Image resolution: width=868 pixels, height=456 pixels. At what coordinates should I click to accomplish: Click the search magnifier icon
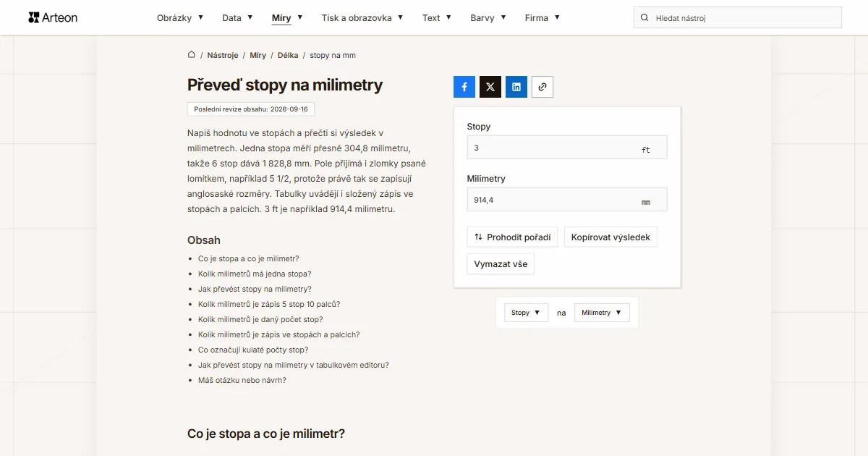644,17
